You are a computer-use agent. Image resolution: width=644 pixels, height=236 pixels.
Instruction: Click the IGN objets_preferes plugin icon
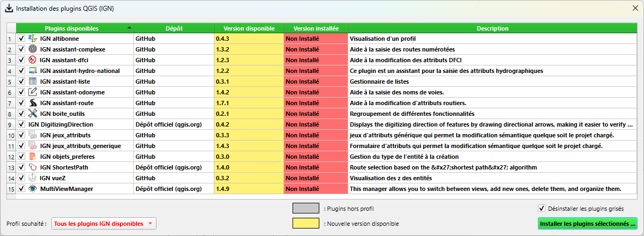[x=33, y=156]
